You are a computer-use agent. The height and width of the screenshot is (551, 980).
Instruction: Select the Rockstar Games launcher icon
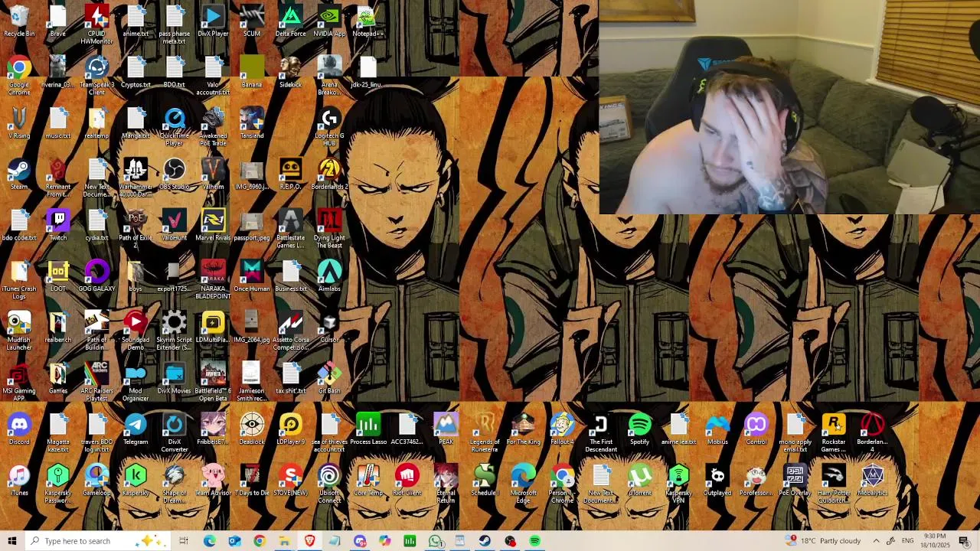tap(833, 433)
